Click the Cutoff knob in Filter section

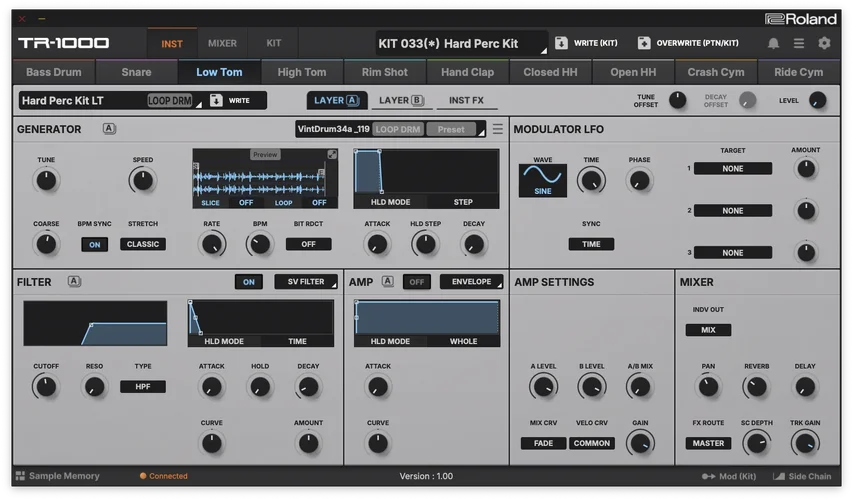pyautogui.click(x=45, y=387)
